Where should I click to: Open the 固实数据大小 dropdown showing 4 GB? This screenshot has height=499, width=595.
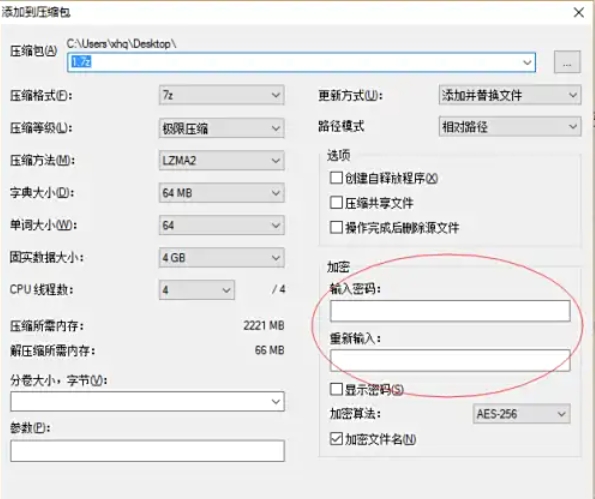click(x=222, y=258)
